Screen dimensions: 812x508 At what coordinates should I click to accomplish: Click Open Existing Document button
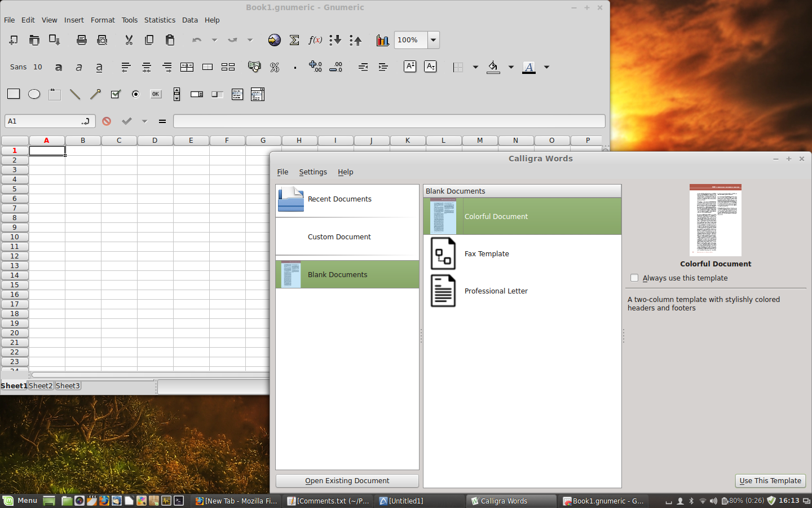(x=347, y=481)
